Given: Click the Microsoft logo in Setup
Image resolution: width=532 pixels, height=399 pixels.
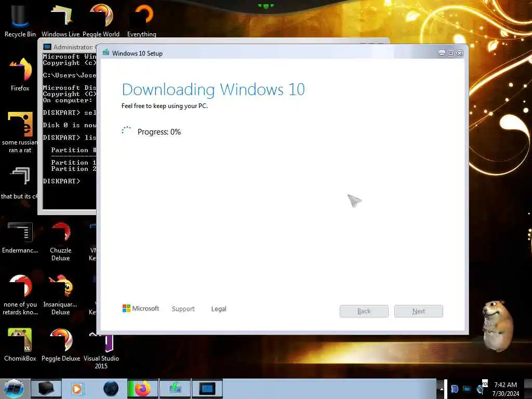Looking at the screenshot, I should coord(140,309).
